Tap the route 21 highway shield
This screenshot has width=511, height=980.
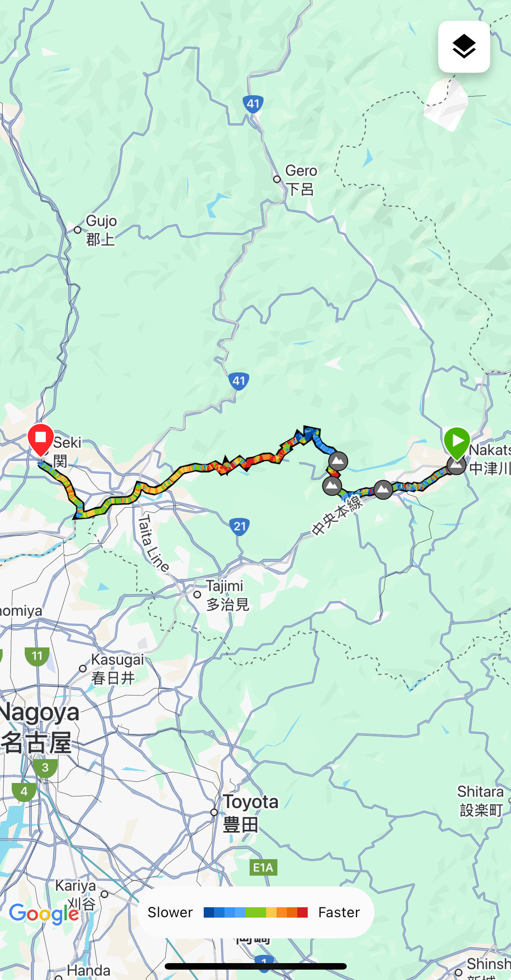[x=240, y=527]
